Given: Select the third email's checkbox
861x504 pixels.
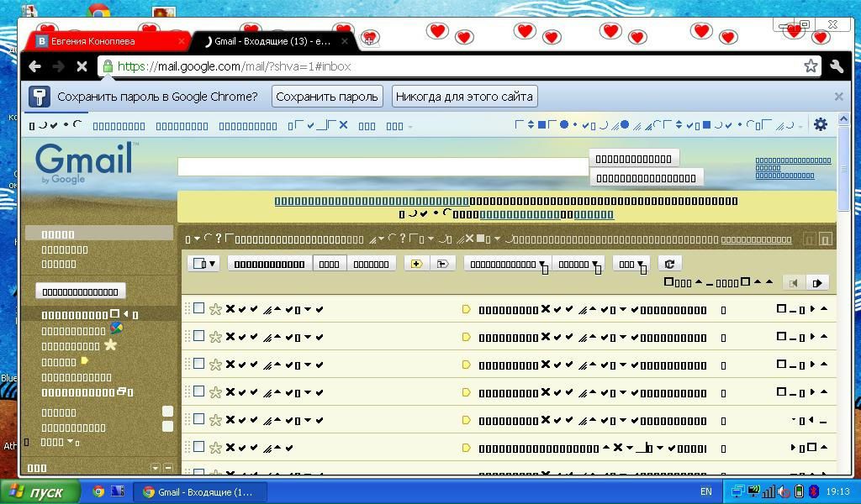Looking at the screenshot, I should 199,364.
